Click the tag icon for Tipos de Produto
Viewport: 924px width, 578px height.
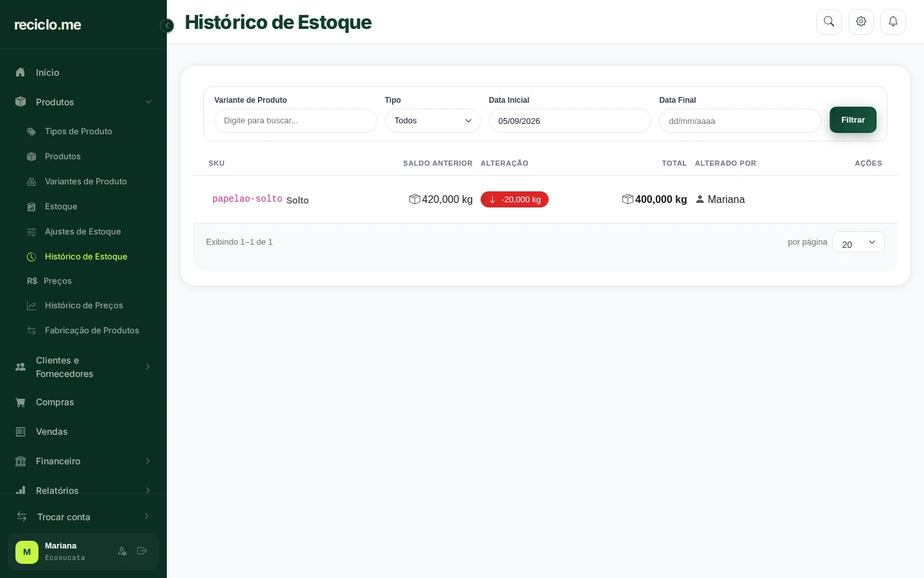(31, 132)
